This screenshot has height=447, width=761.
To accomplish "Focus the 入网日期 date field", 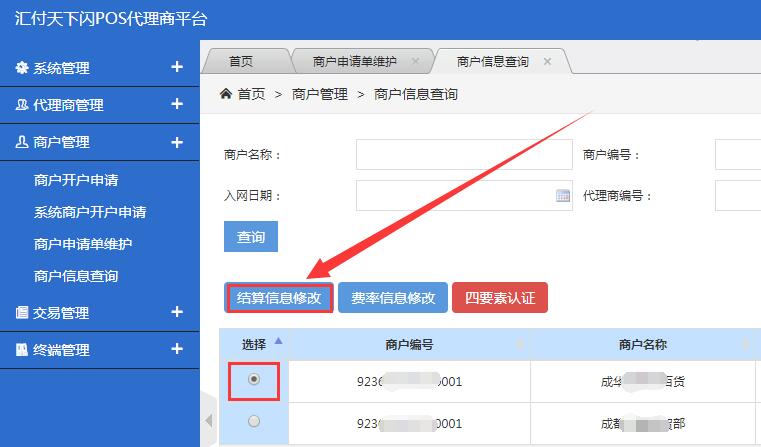I will [x=464, y=196].
